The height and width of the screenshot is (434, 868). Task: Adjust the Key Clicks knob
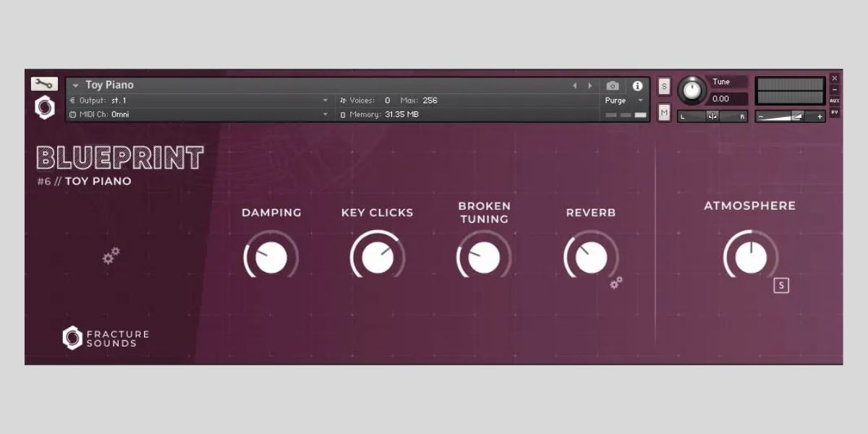[378, 258]
